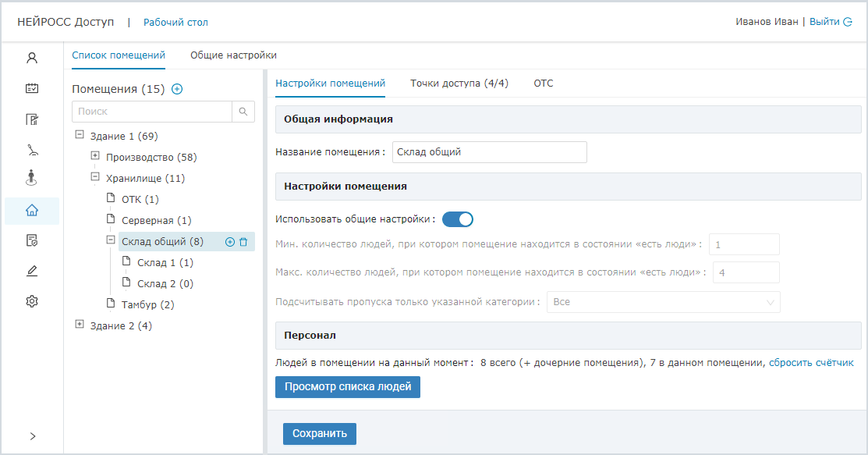Open the calendar schedule sidebar icon
This screenshot has height=455, width=868.
point(32,88)
